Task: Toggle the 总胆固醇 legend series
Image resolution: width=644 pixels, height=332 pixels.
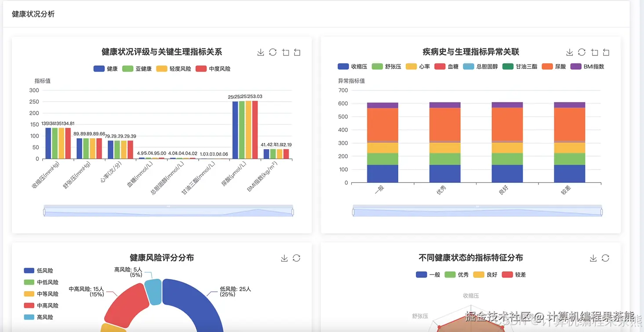Action: coord(480,66)
